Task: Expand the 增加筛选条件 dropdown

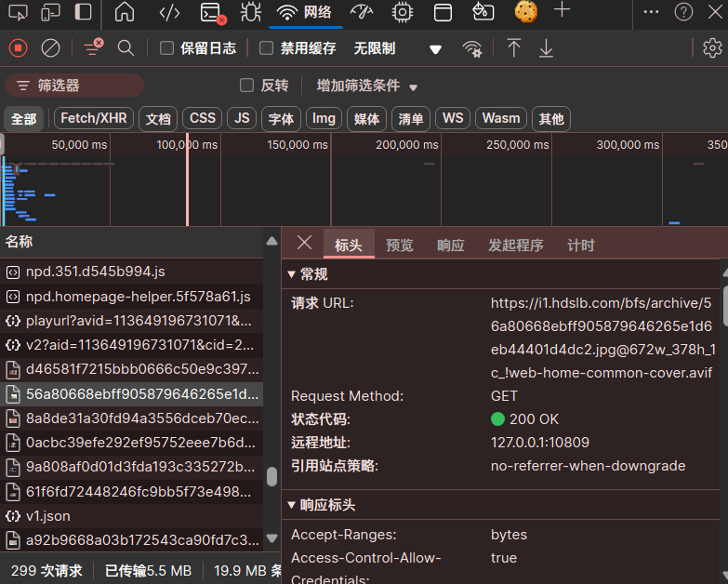Action: 366,86
